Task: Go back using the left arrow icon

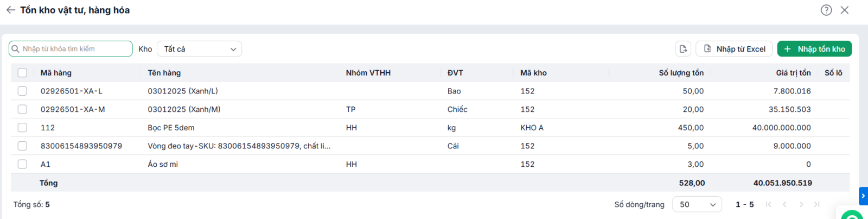Action: pos(10,10)
